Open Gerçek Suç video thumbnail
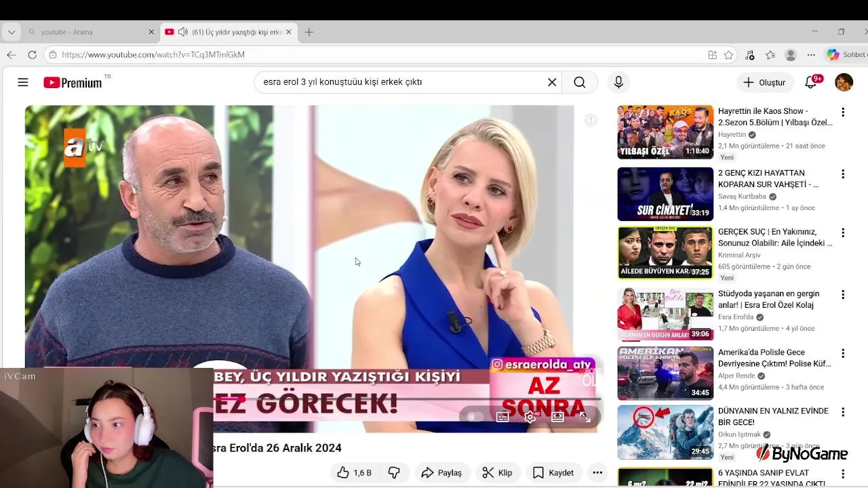 (x=665, y=253)
